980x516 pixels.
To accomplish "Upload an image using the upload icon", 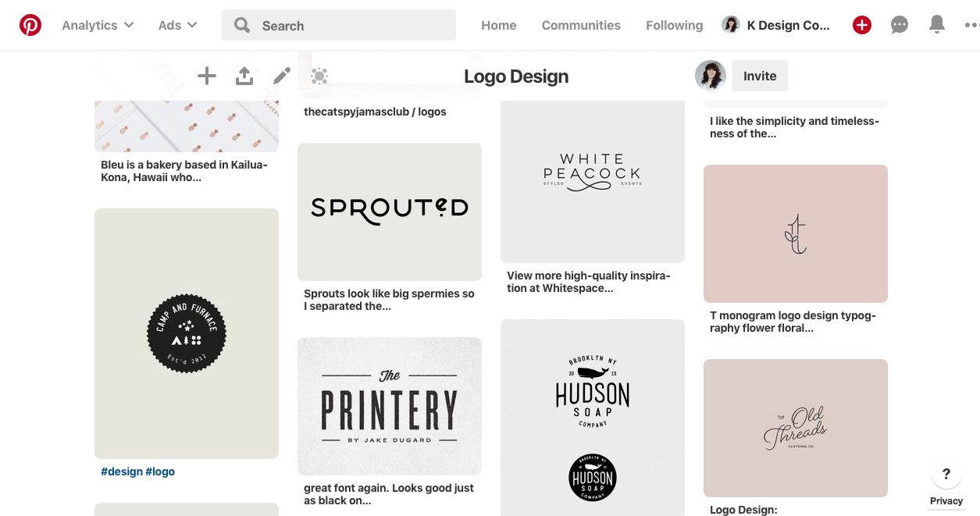I will pos(244,76).
